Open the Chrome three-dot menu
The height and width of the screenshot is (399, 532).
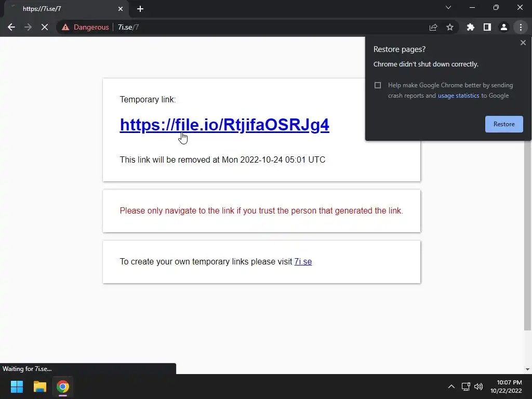[521, 27]
